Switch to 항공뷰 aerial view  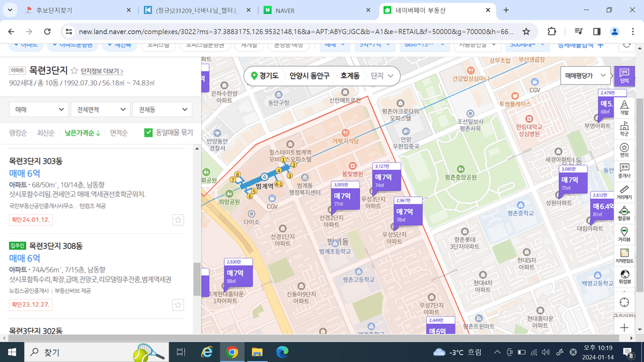point(624,213)
